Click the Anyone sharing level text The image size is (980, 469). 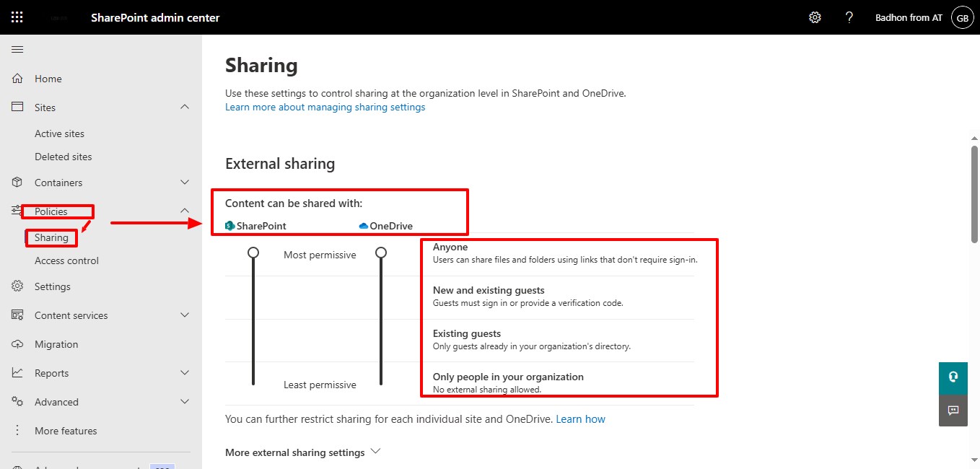[450, 247]
